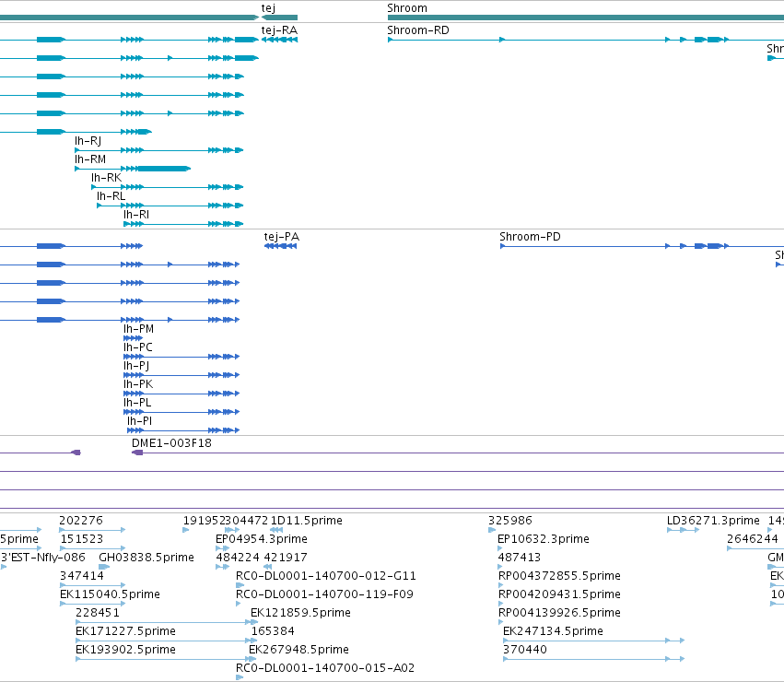Click the DME1-003F18 clone label

pyautogui.click(x=171, y=443)
